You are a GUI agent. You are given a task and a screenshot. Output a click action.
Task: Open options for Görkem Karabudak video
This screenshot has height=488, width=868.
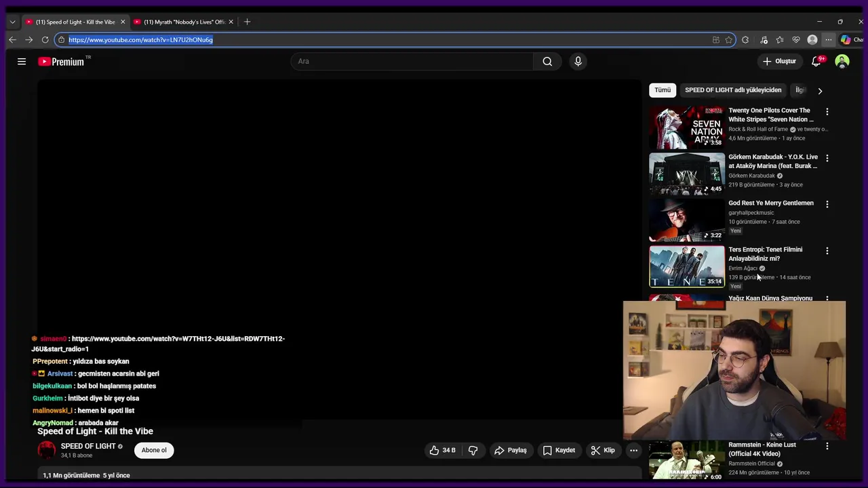[827, 158]
